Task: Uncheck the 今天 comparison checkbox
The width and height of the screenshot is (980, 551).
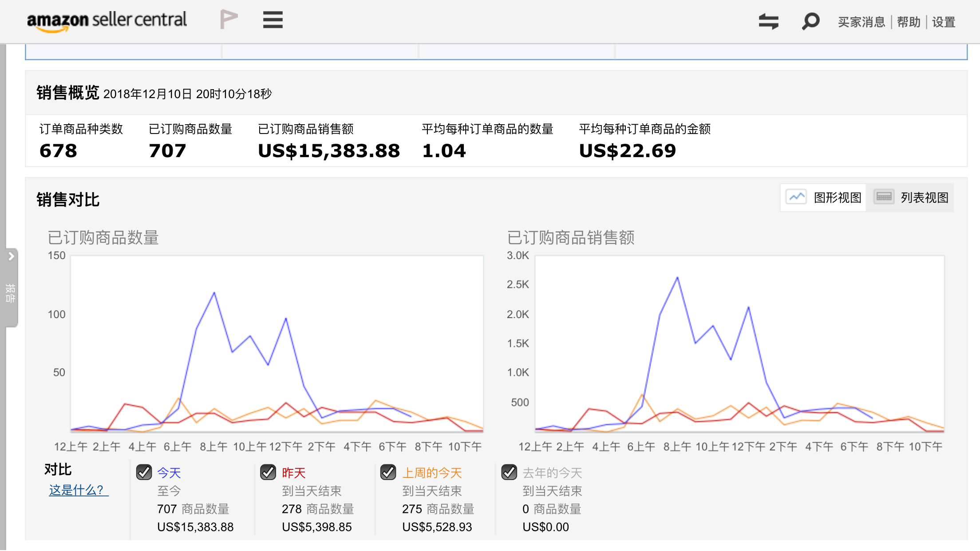Action: [x=144, y=472]
